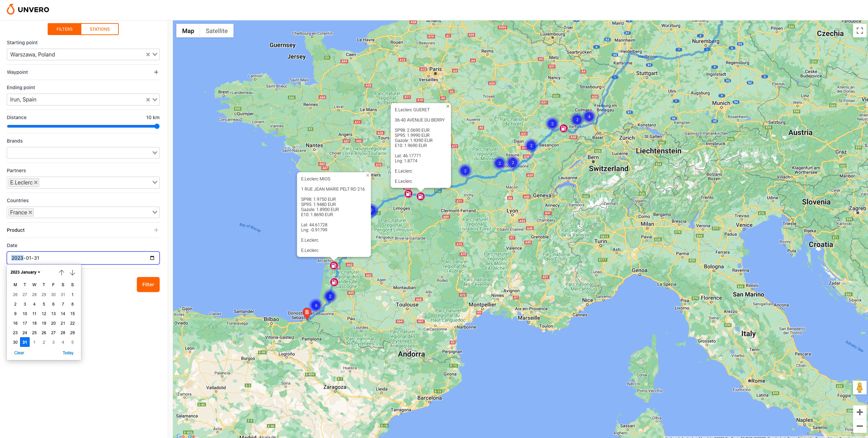This screenshot has width=868, height=438.
Task: Click the 'Gazole: 1.9390 EUR' price text
Action: (x=414, y=141)
